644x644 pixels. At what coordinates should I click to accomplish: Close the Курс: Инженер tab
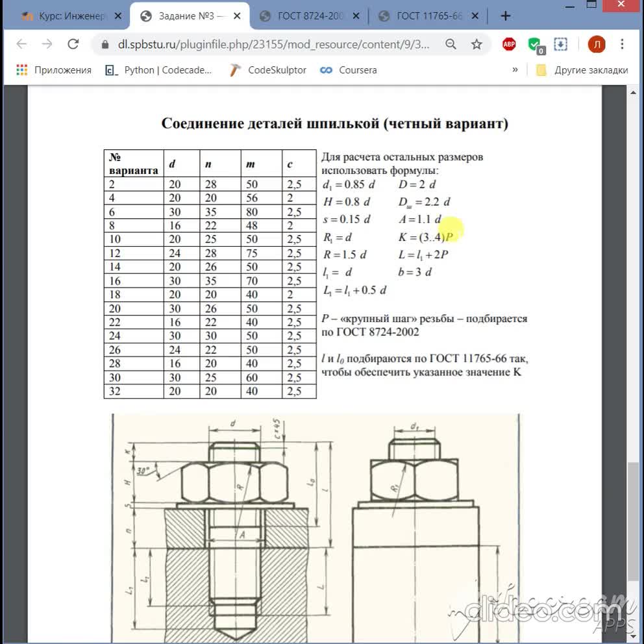point(118,16)
